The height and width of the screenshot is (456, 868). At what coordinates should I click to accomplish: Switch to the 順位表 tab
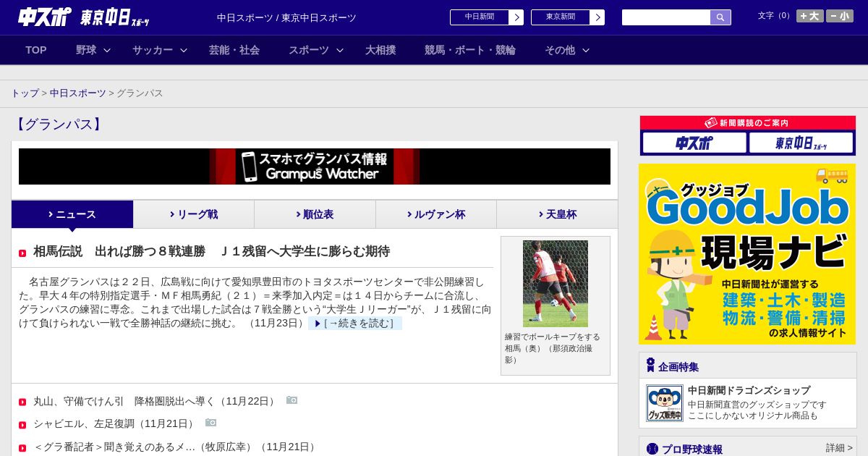pos(315,214)
